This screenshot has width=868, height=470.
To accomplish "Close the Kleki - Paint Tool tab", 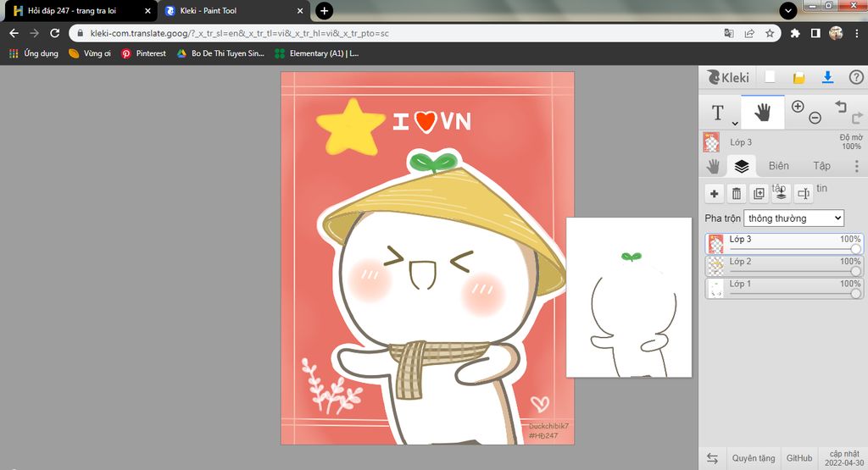I will coord(300,10).
